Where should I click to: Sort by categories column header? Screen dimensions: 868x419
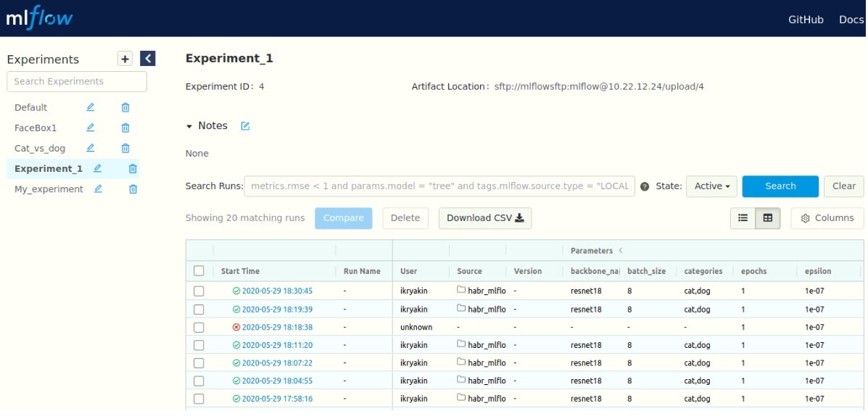pos(703,271)
